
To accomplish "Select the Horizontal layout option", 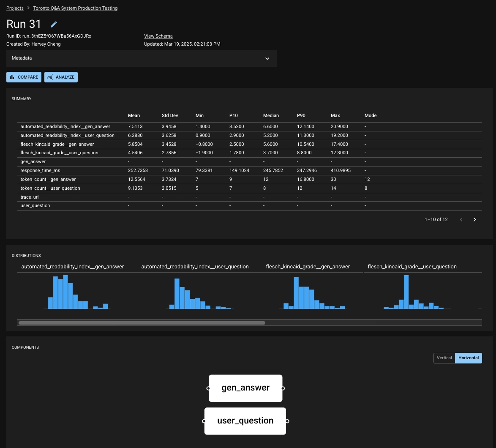I will (x=468, y=358).
